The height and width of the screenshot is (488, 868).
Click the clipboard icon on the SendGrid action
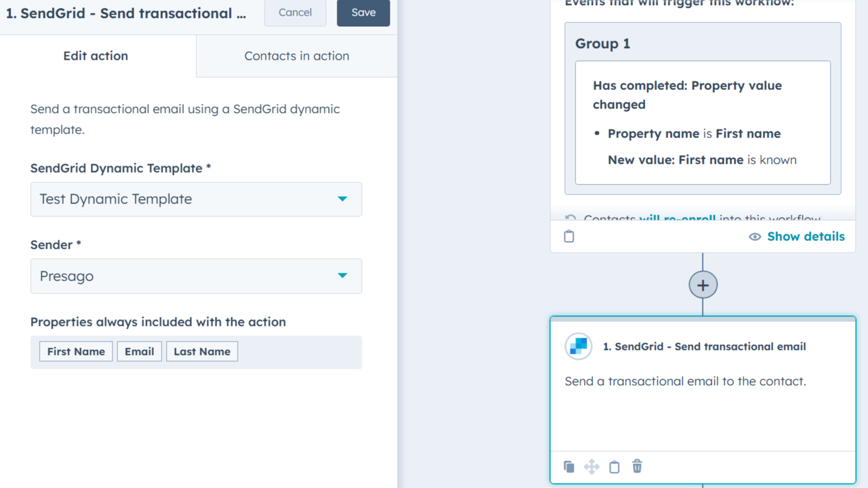(614, 467)
